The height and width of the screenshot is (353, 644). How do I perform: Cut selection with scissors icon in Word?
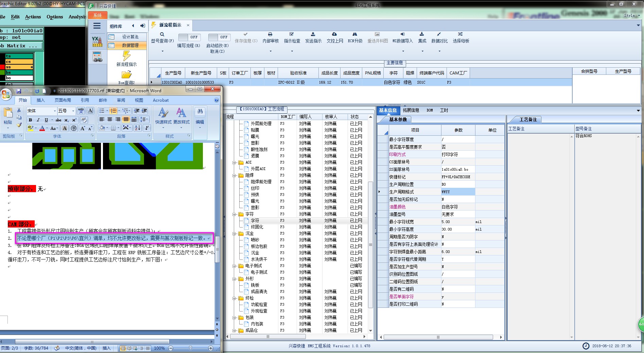[x=19, y=110]
